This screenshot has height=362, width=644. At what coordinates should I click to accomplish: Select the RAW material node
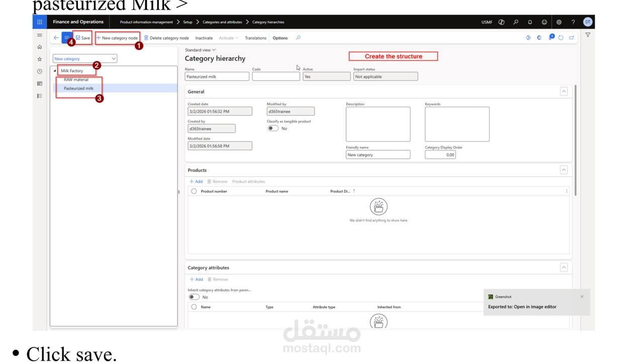click(x=76, y=79)
